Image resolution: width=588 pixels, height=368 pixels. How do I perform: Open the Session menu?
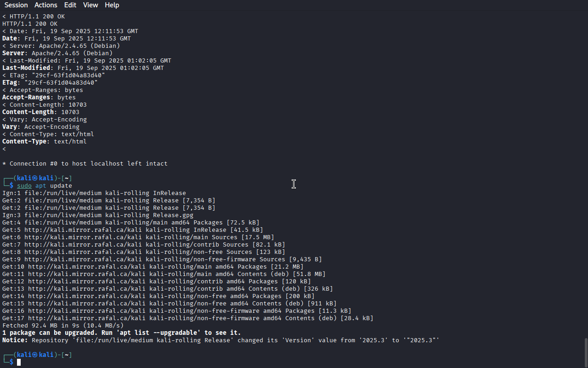pos(16,5)
